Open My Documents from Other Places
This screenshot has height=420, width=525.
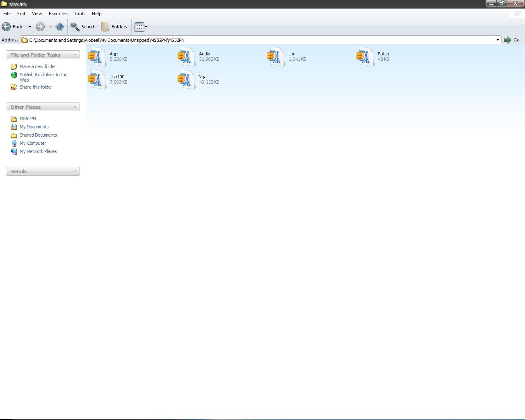(34, 127)
